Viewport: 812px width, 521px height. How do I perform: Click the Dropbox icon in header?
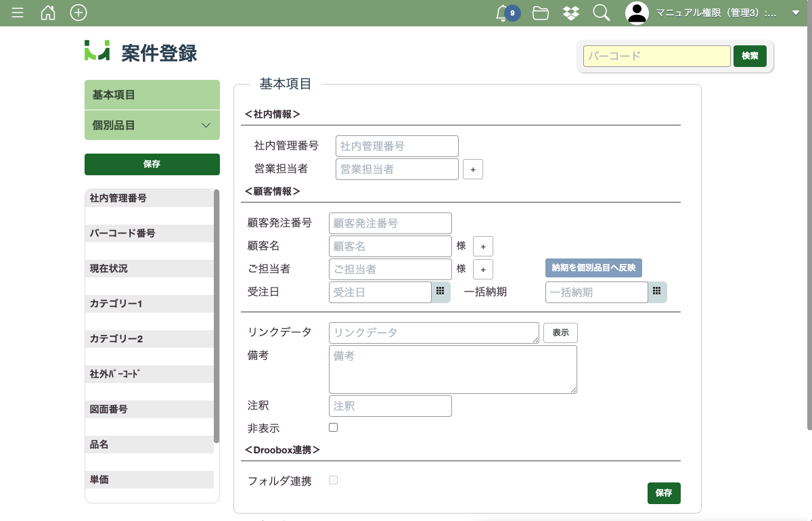pos(571,13)
